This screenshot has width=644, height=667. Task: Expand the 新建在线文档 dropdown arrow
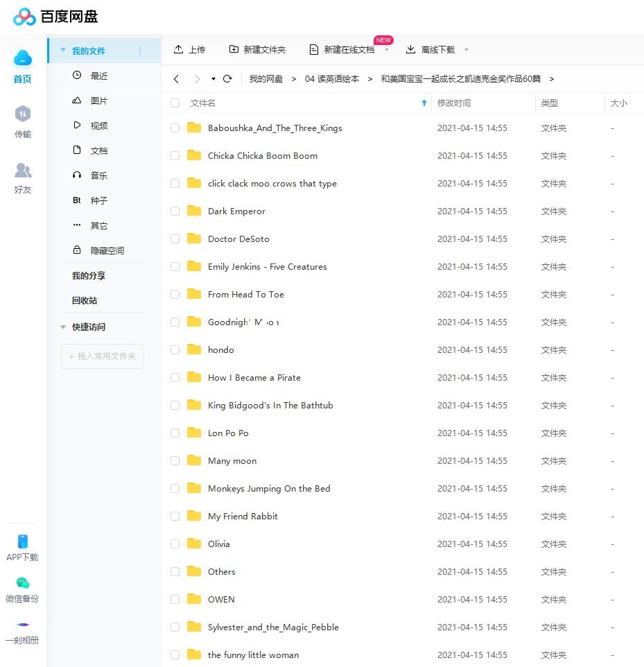(386, 51)
